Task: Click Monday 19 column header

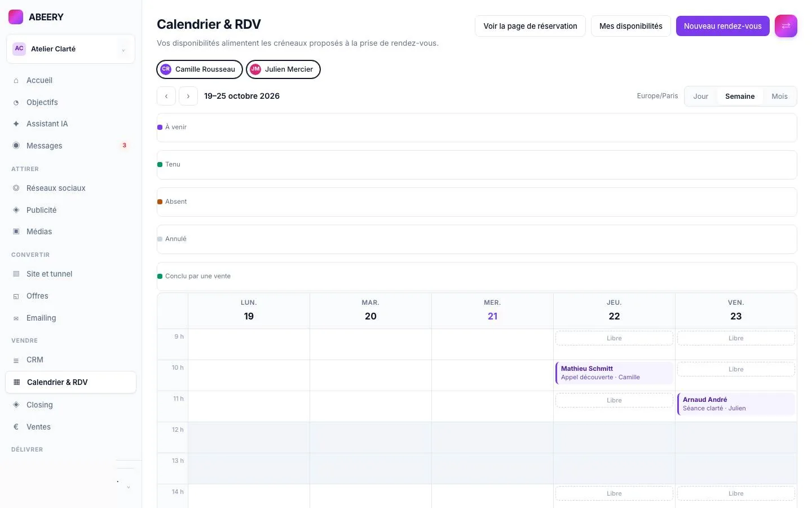Action: [x=249, y=310]
